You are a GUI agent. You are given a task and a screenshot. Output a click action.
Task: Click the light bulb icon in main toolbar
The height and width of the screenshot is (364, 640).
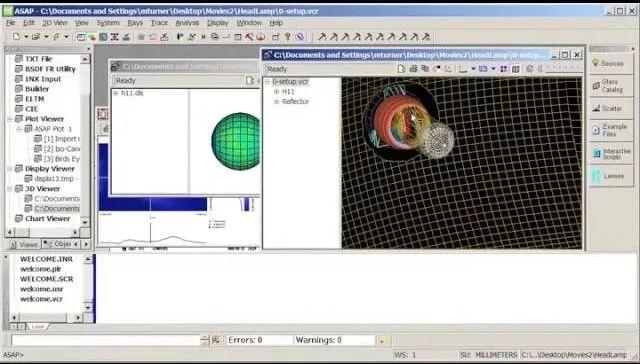pos(288,37)
